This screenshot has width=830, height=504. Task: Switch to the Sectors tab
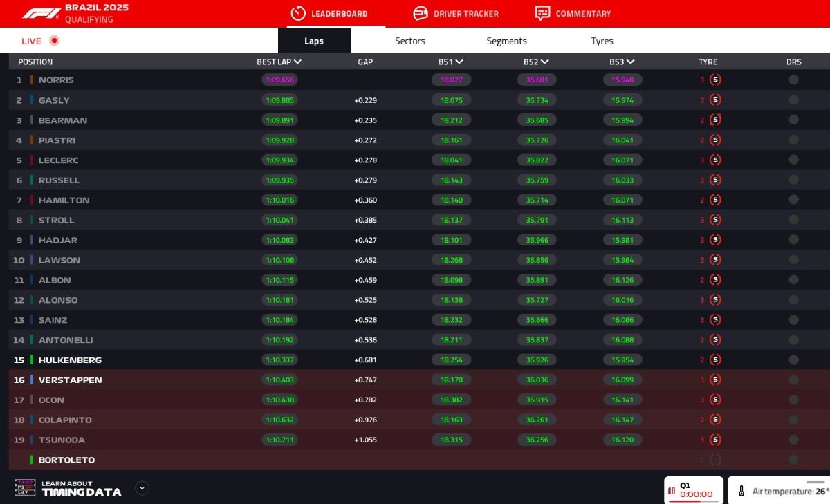(409, 41)
